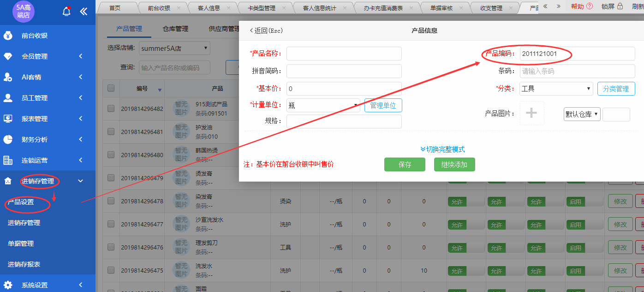This screenshot has height=292, width=644.
Task: Click the 修改 button in the 染发膏 row
Action: tap(620, 201)
